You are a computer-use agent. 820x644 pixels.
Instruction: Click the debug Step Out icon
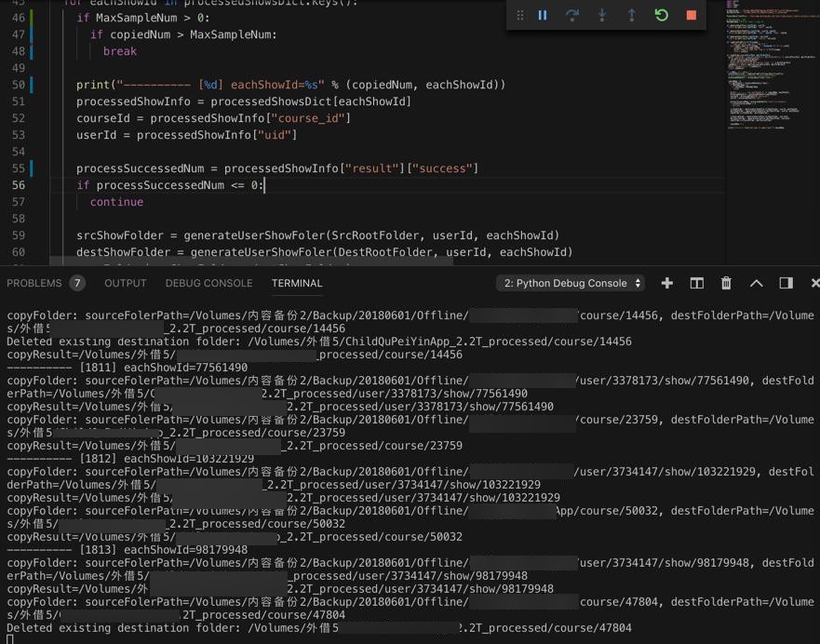(x=632, y=15)
